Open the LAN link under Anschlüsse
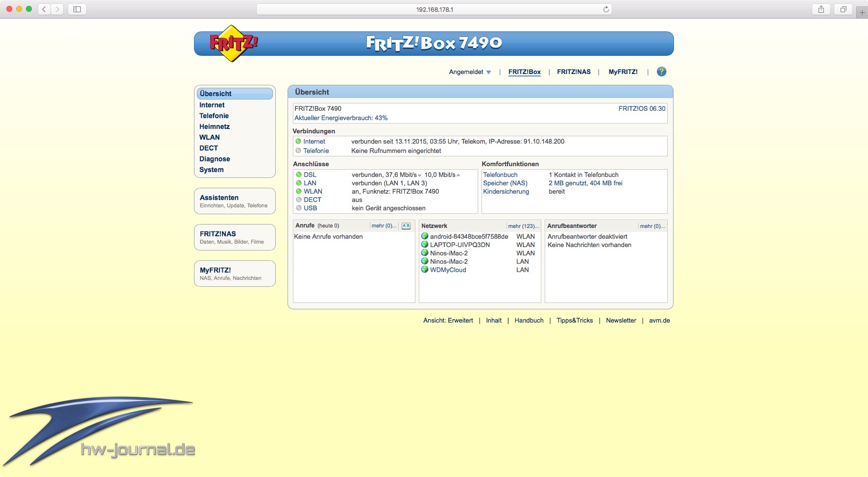 click(310, 183)
